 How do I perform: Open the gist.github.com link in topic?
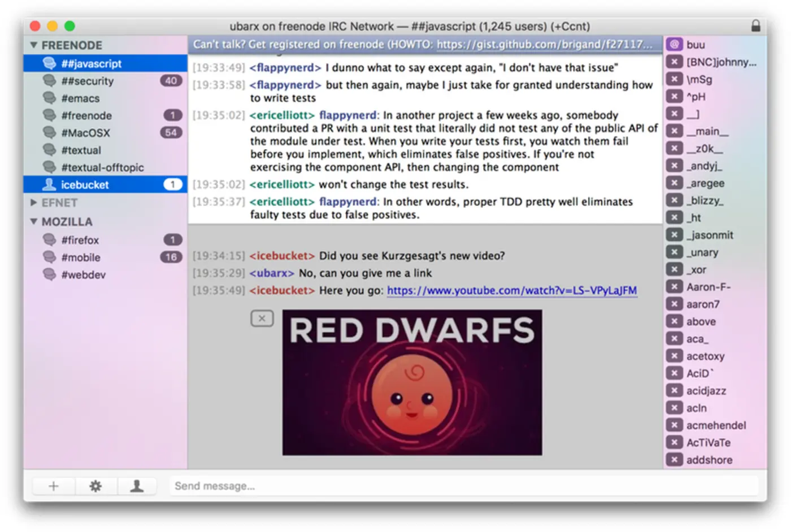[x=545, y=45]
